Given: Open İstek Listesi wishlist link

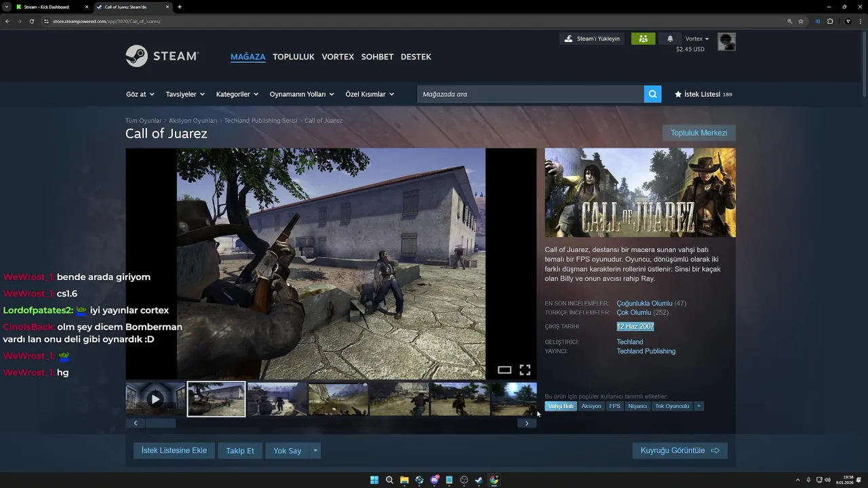Looking at the screenshot, I should 703,94.
